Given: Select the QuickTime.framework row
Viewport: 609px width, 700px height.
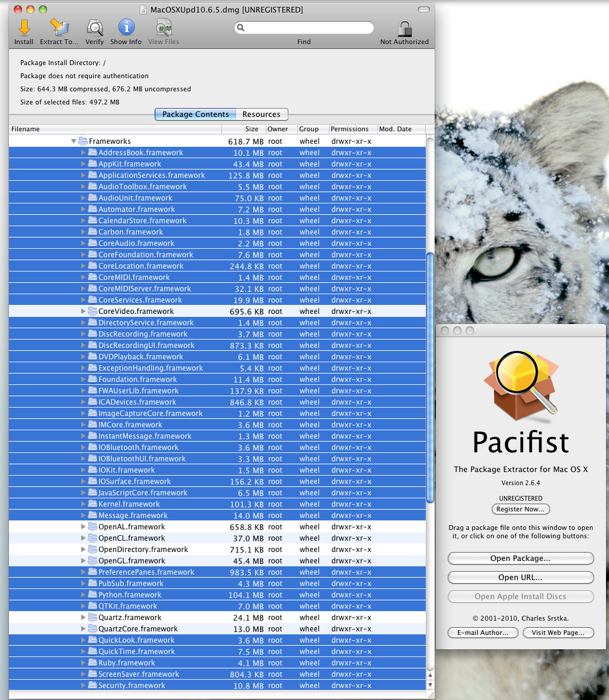Looking at the screenshot, I should [217, 651].
